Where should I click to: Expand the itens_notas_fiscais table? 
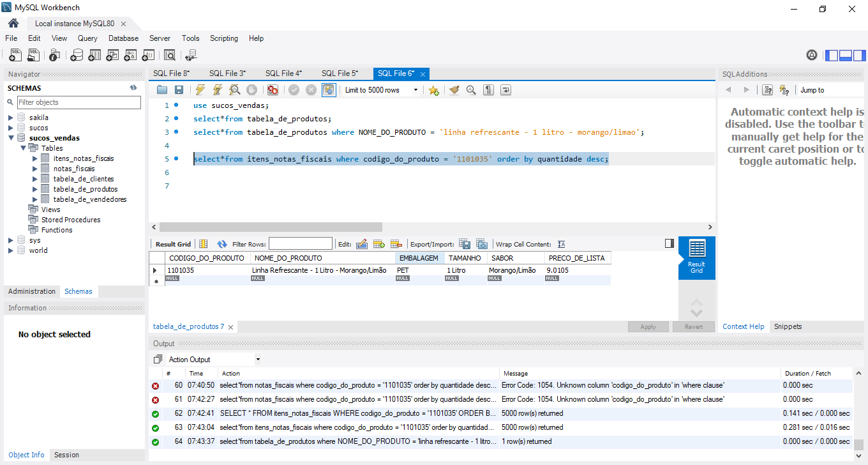point(35,158)
